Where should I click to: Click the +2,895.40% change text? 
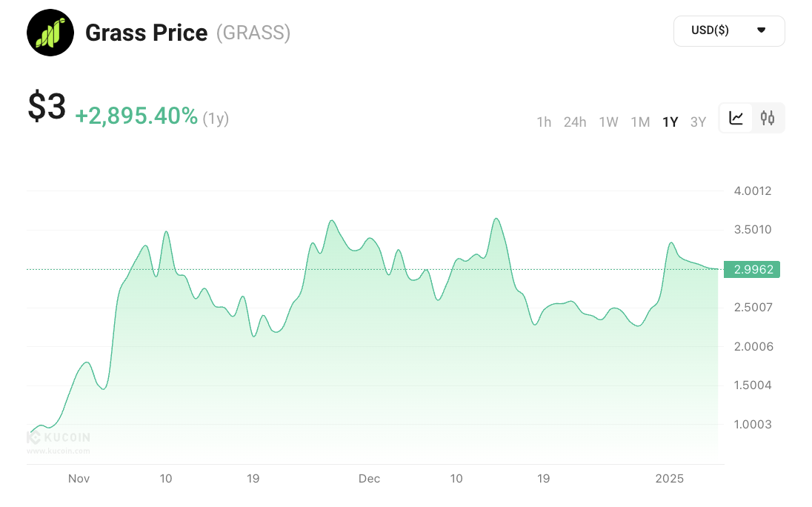tap(136, 116)
